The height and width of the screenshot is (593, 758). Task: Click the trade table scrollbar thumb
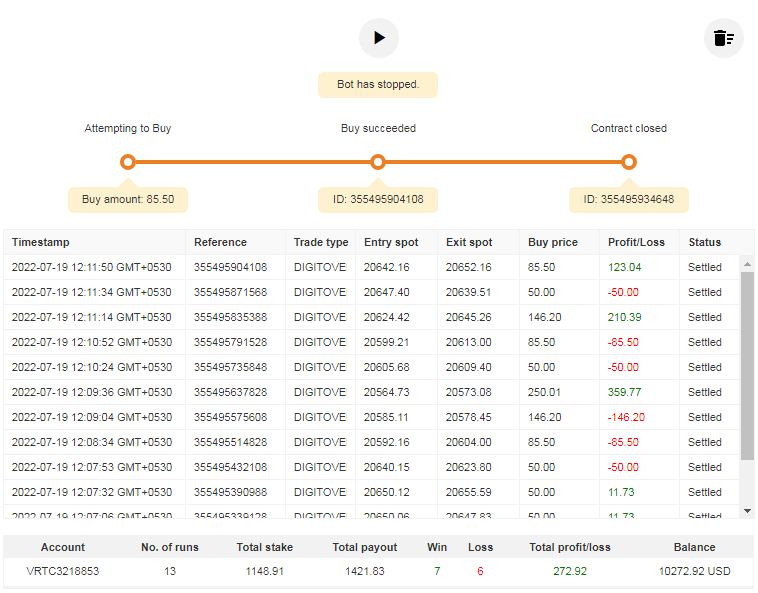[746, 365]
